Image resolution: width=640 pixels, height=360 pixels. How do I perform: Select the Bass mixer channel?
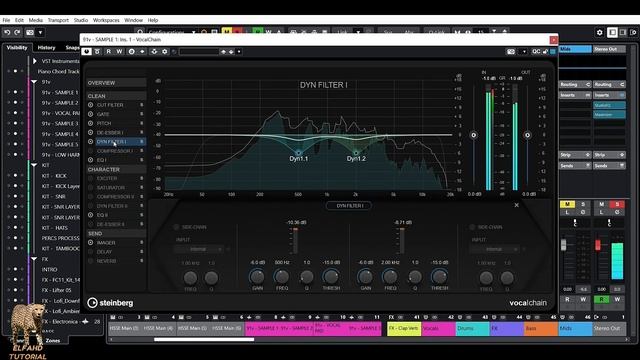pos(541,329)
